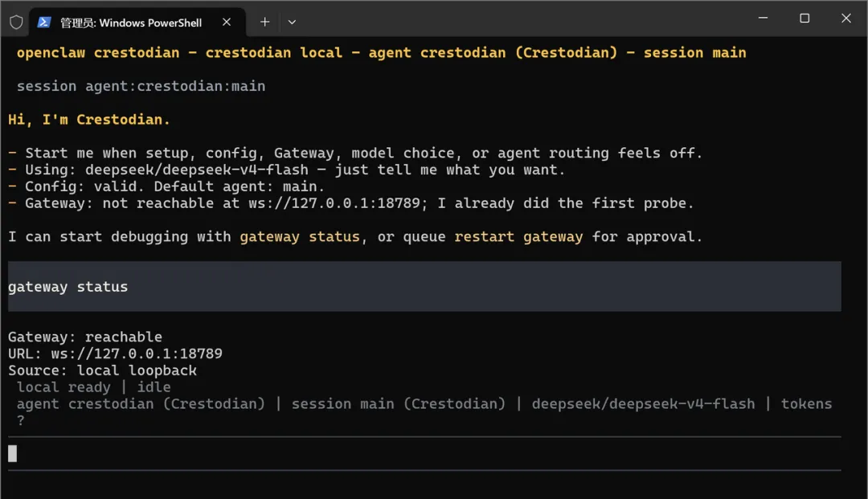Click the 'tokens' label in status footer

(807, 404)
